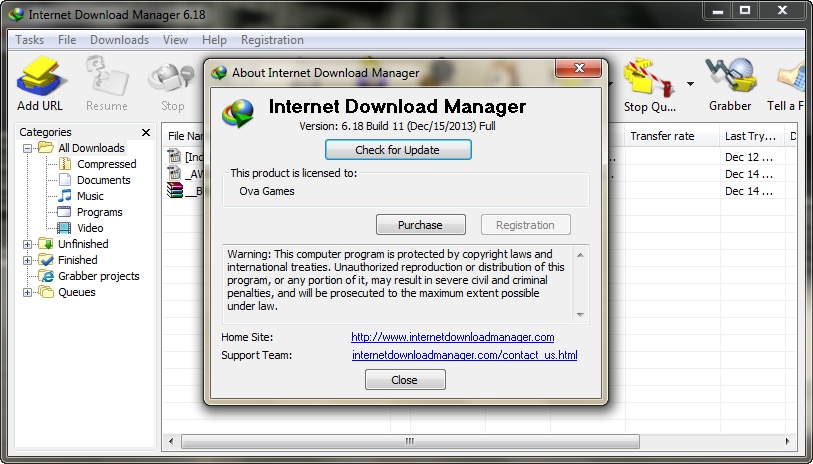Open the Stop Queue dropdown arrow

point(690,84)
